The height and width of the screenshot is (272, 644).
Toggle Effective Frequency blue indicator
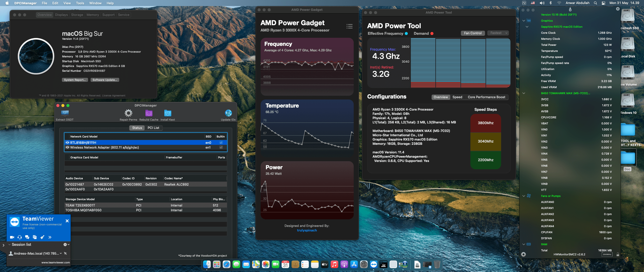(x=406, y=33)
